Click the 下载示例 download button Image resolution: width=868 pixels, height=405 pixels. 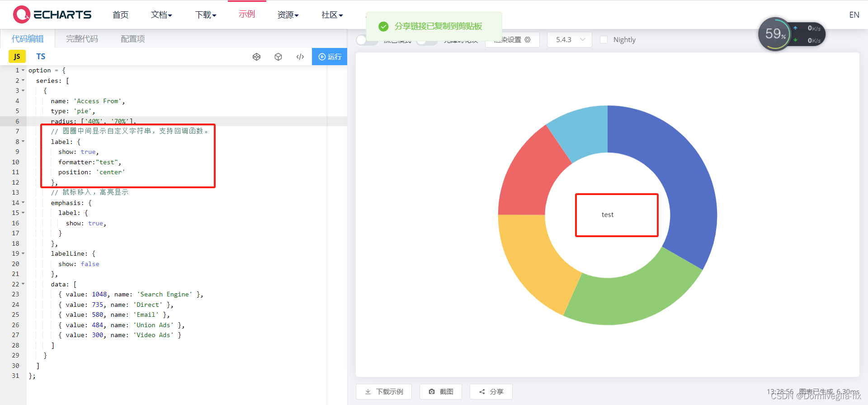384,391
